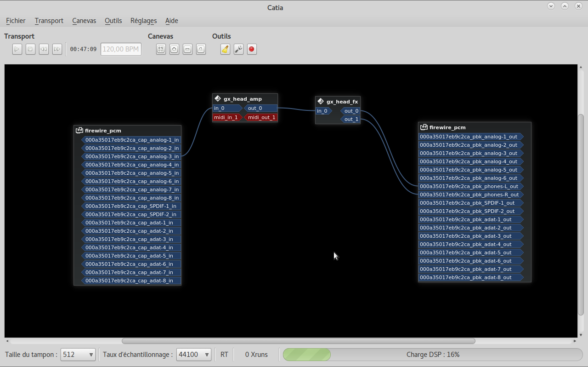Select the pbk_phones-L_out port
The image size is (588, 367).
click(x=471, y=186)
